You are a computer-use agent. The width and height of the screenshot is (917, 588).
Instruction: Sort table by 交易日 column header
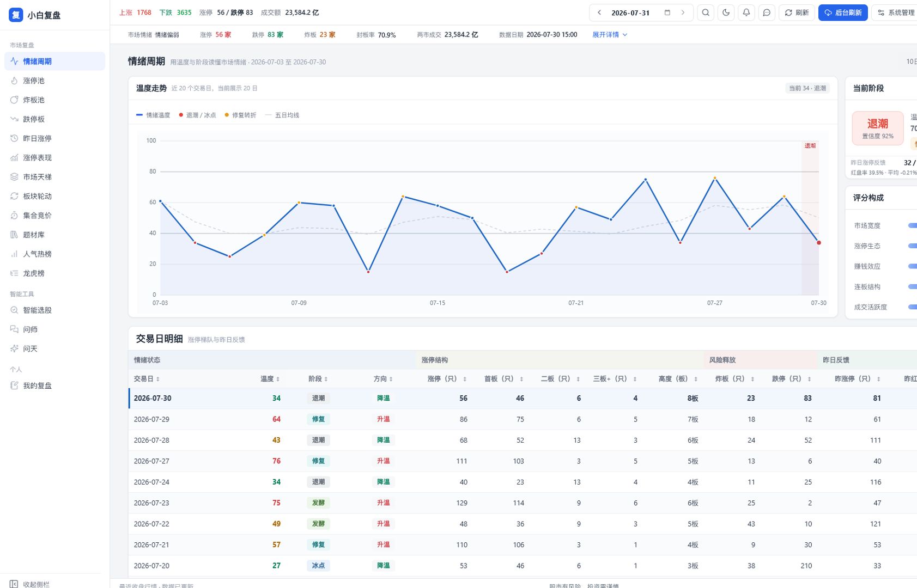coord(147,378)
